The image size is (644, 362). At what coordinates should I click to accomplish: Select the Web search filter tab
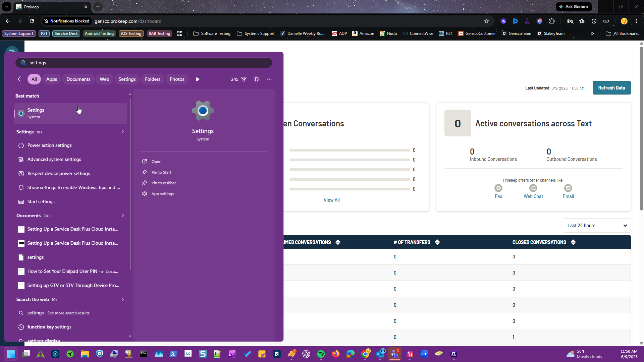pyautogui.click(x=104, y=79)
